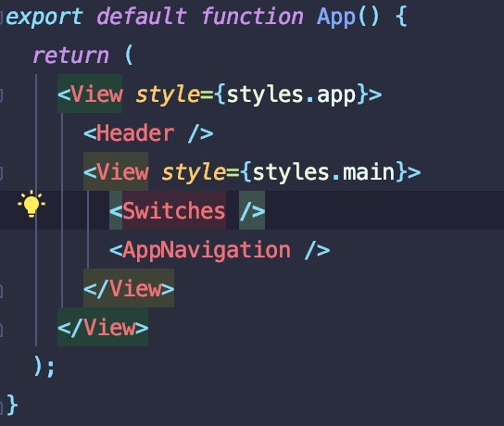Click the Header component tag
504x426 pixels.
148,133
